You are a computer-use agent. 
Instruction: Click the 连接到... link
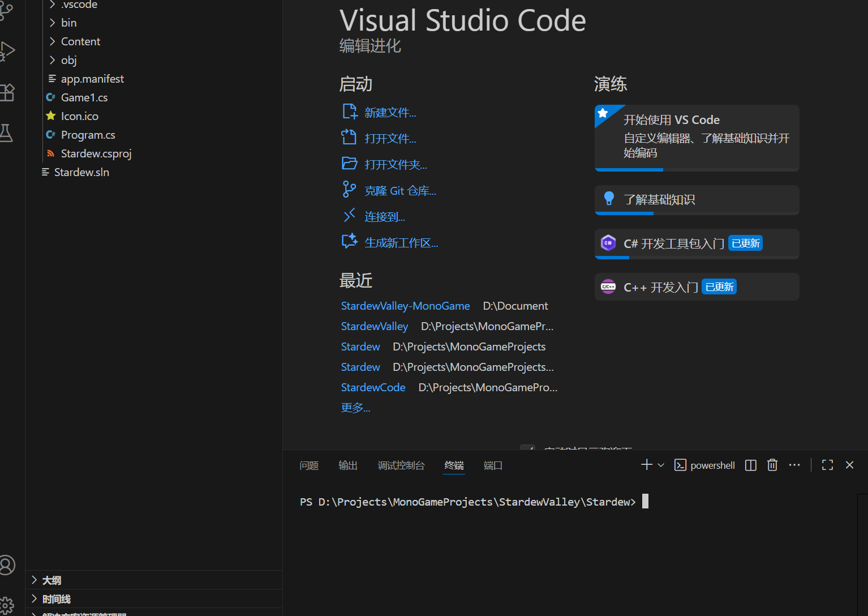(x=385, y=217)
